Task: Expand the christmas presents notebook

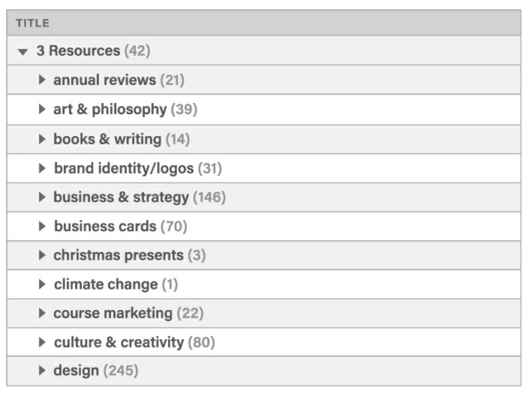Action: tap(42, 255)
